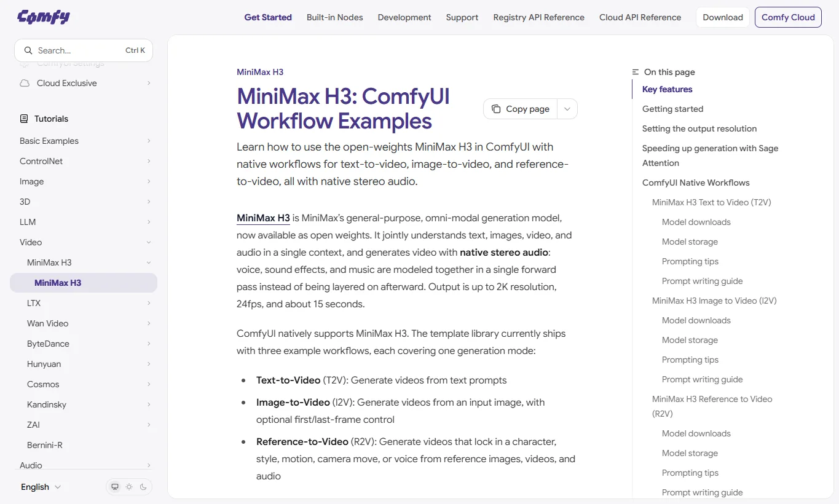Jump to Getting started section
The width and height of the screenshot is (839, 504).
673,109
